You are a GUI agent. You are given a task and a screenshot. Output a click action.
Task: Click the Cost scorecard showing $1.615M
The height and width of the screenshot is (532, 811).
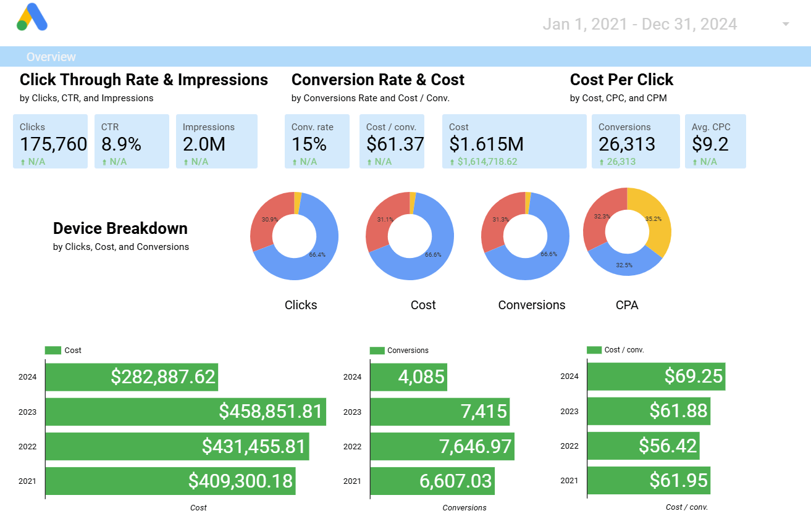coord(514,141)
